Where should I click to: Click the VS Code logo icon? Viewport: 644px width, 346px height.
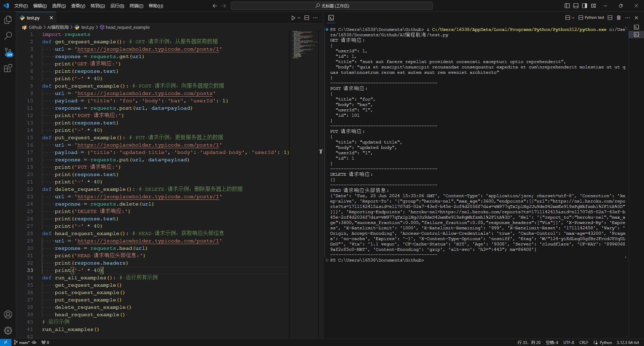click(6, 6)
